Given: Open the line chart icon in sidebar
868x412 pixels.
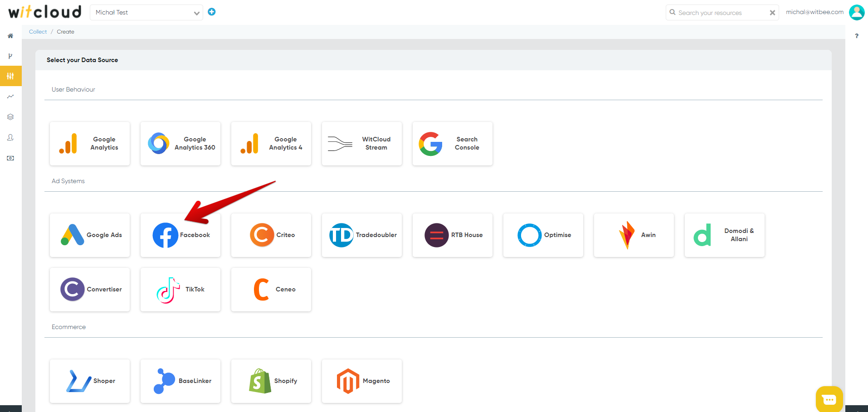Looking at the screenshot, I should [x=10, y=97].
